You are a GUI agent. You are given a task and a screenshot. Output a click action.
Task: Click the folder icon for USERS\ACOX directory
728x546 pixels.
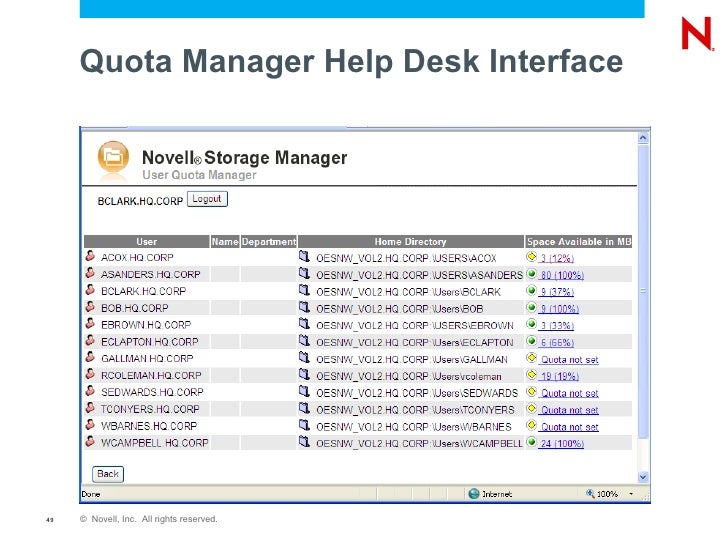click(x=304, y=256)
